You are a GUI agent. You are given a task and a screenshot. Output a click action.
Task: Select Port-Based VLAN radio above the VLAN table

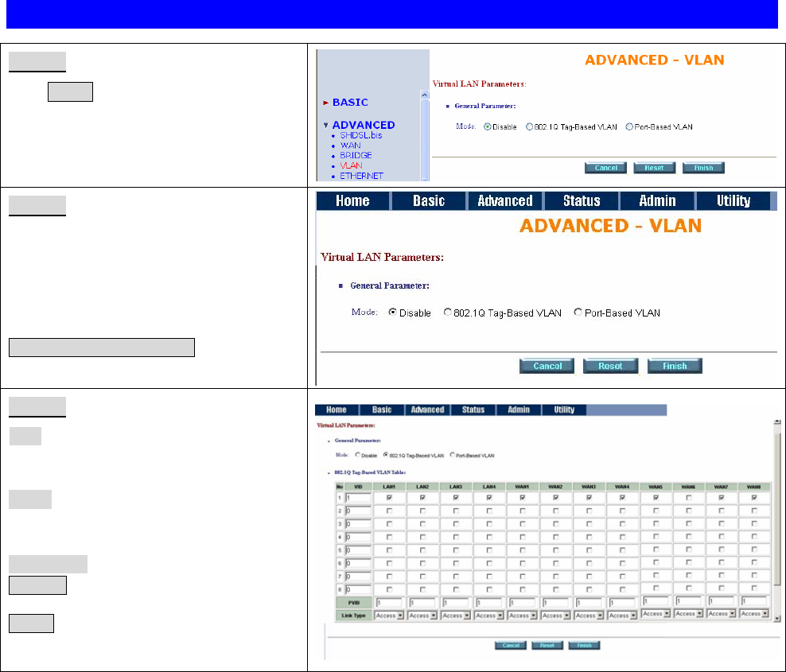[x=452, y=455]
